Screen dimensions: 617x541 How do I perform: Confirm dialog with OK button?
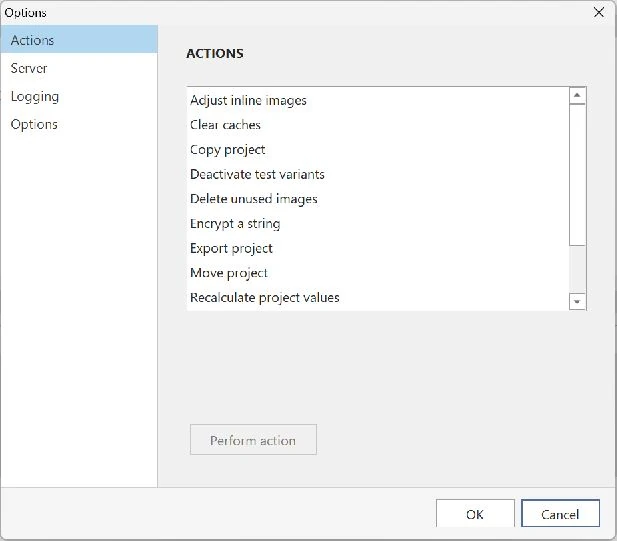tap(475, 513)
